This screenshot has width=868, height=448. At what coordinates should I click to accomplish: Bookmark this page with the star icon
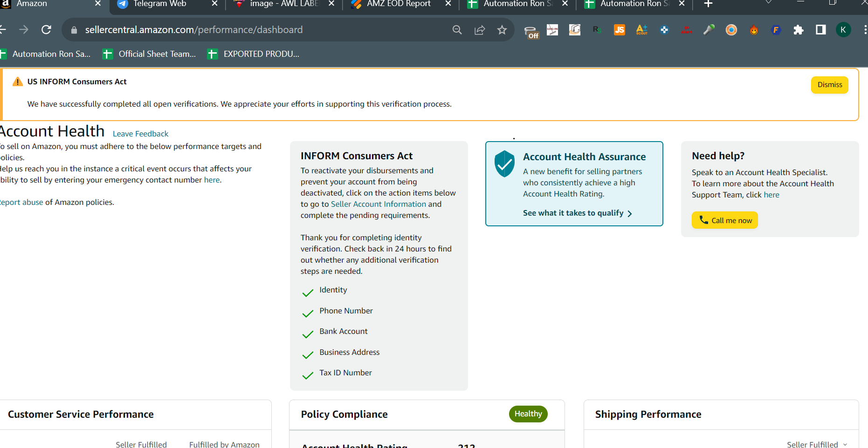point(502,30)
